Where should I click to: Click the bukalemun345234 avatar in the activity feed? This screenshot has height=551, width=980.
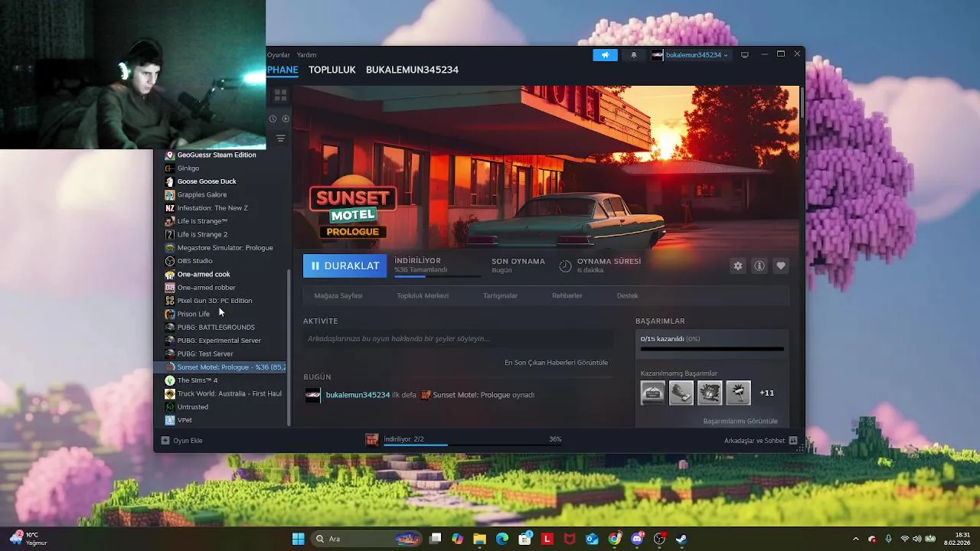[x=312, y=395]
